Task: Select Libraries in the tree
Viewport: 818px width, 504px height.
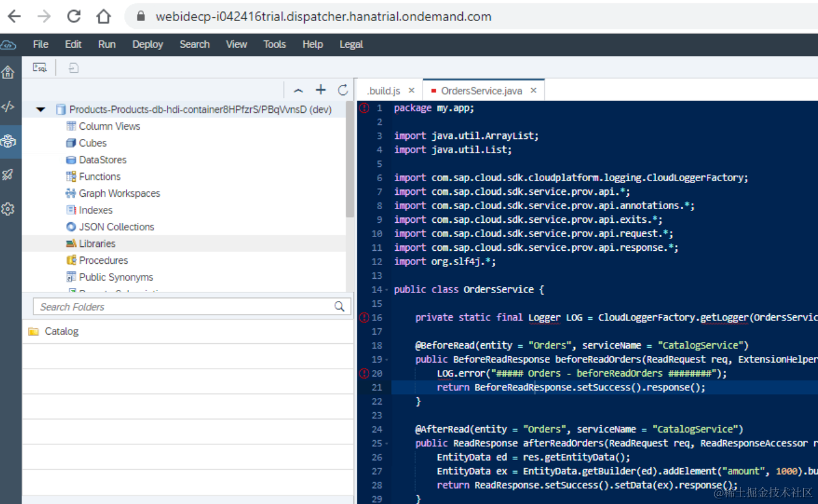Action: (x=97, y=243)
